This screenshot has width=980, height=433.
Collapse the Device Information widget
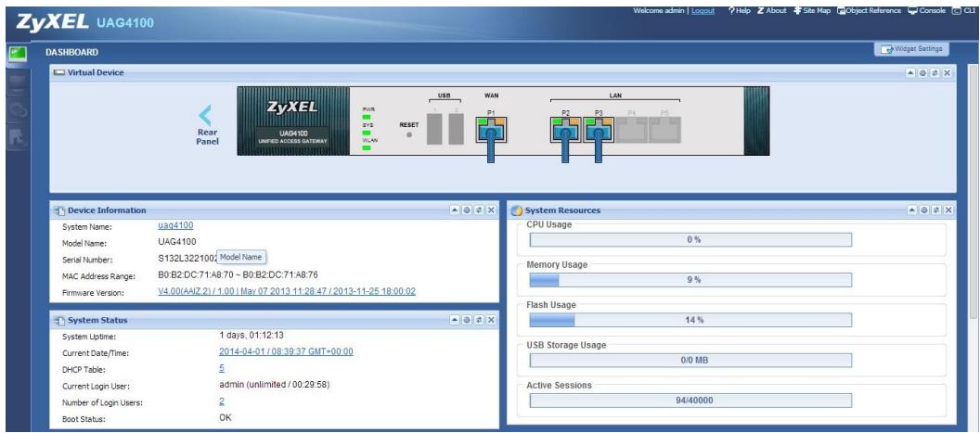pyautogui.click(x=455, y=210)
